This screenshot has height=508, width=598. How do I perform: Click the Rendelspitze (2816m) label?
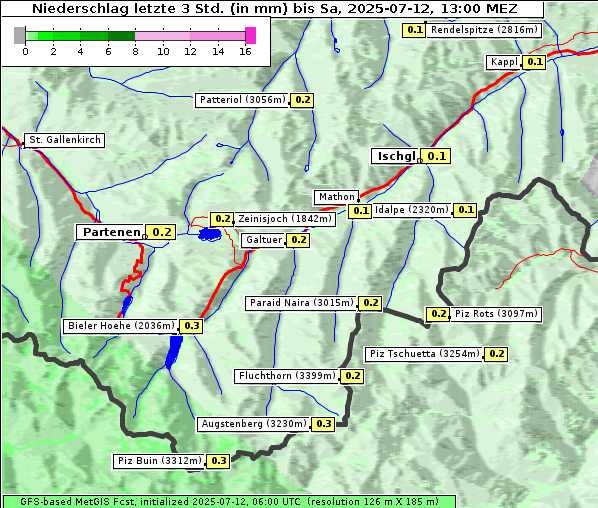(484, 30)
